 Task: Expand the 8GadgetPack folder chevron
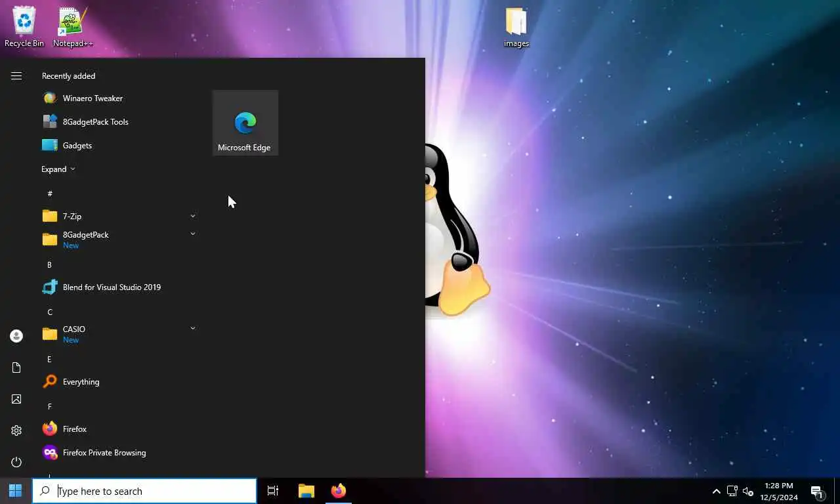click(x=193, y=234)
